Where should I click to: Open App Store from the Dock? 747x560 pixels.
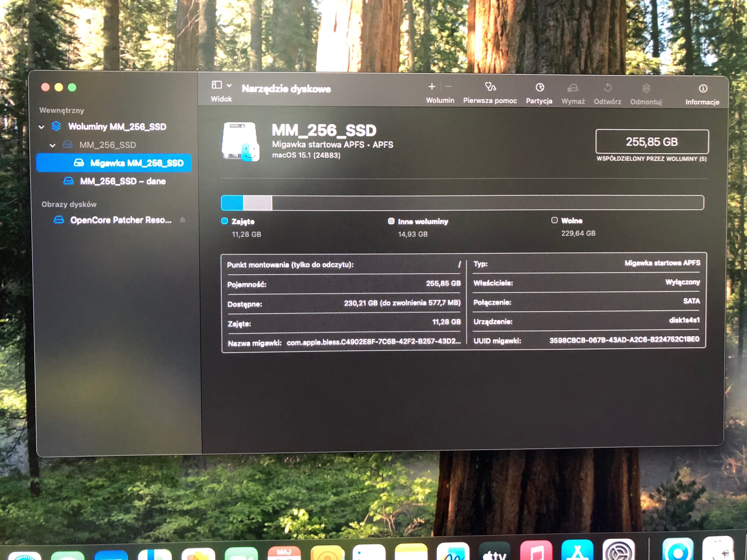[577, 549]
